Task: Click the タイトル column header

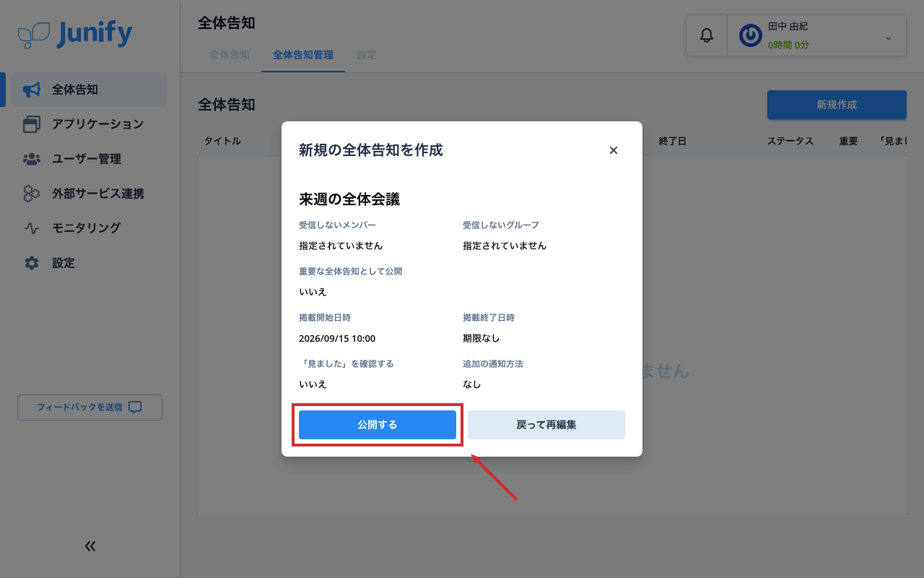Action: click(x=222, y=141)
